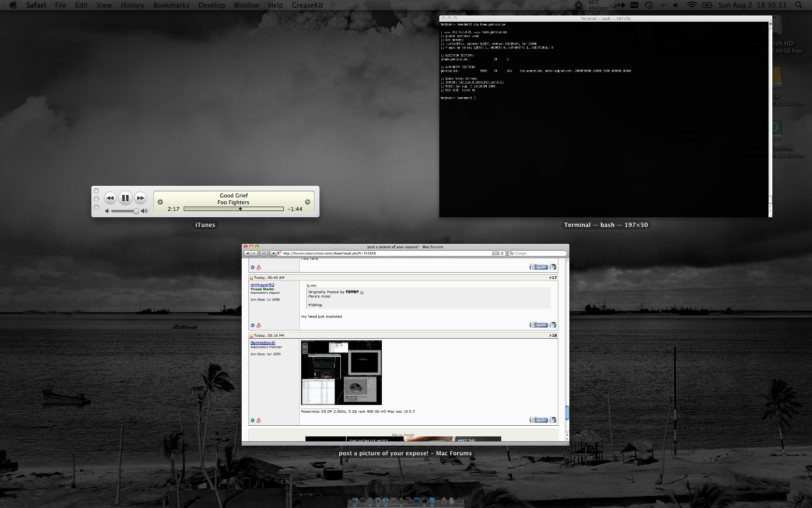Click the date and clock in menu bar
Viewport: 812px width, 508px height.
click(752, 5)
